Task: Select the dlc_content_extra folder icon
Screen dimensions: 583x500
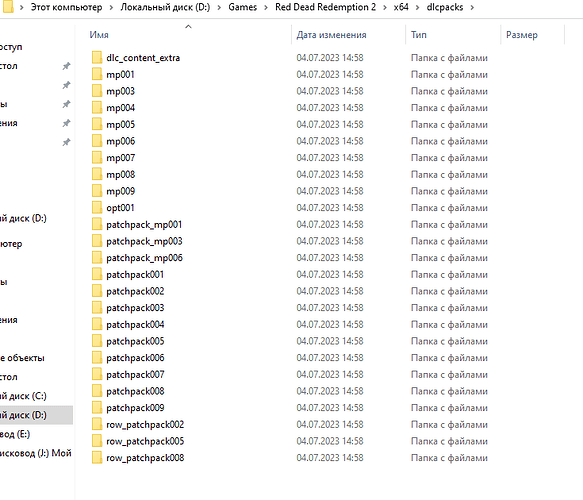Action: [x=97, y=58]
